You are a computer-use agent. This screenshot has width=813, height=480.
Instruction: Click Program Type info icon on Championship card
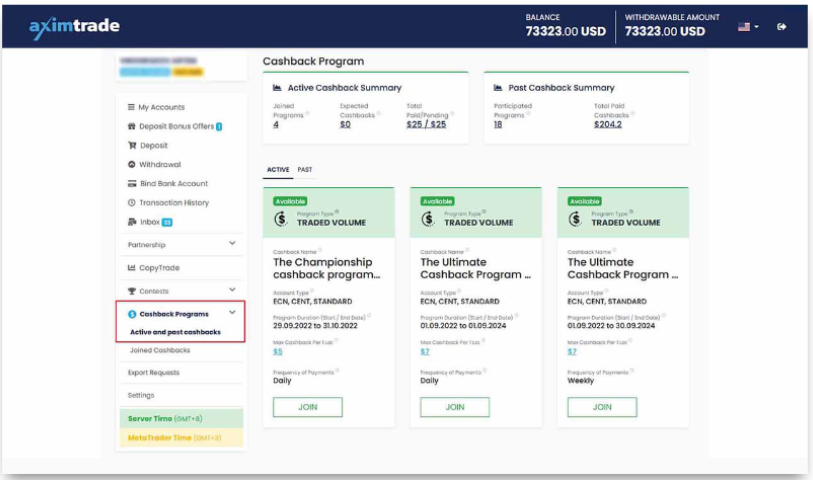337,212
